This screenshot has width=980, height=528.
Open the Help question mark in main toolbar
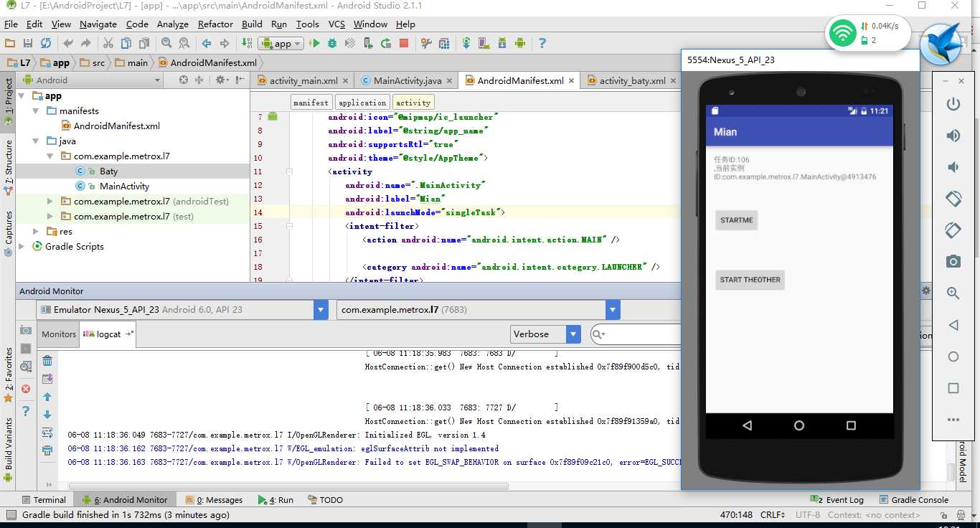(542, 44)
